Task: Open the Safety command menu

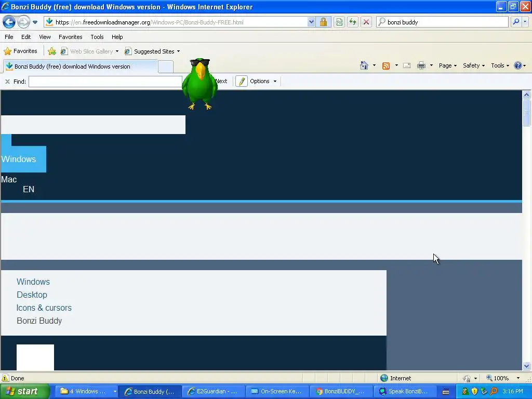Action: pos(474,65)
